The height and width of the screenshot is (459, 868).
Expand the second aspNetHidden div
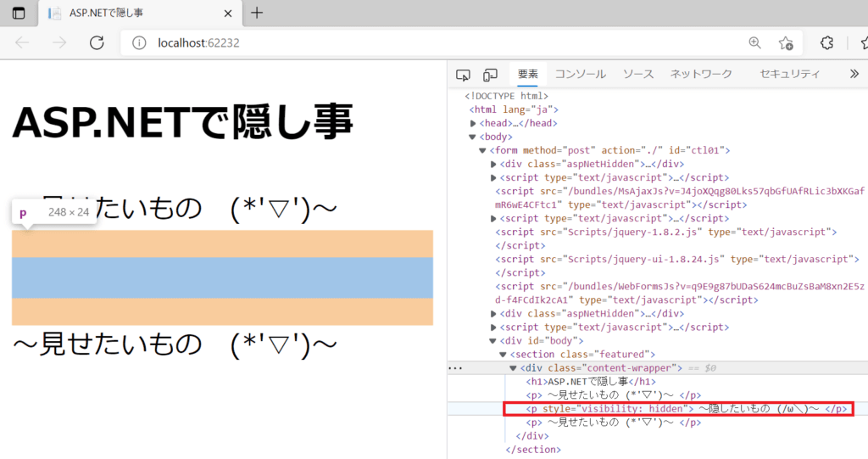tap(493, 314)
